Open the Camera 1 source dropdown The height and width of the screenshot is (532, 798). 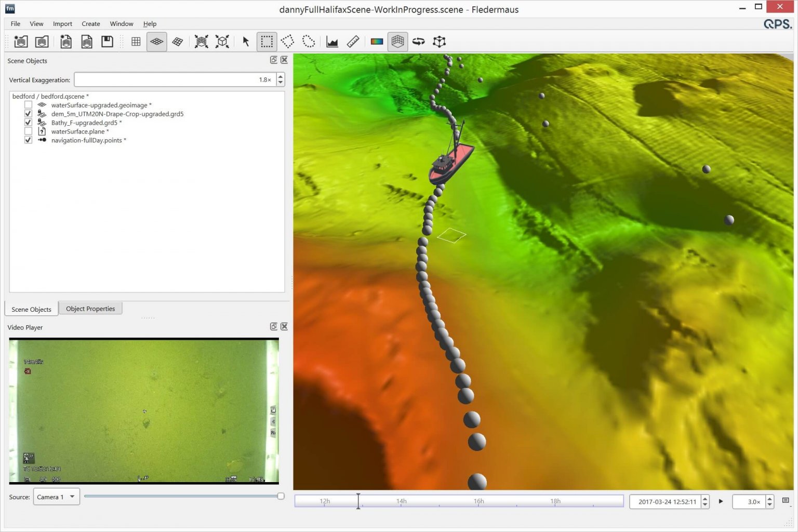56,497
